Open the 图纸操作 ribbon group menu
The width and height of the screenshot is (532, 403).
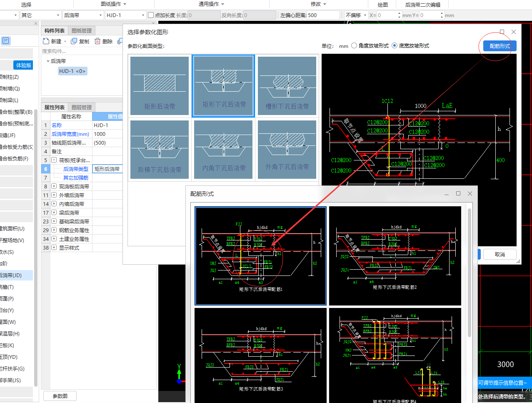[x=114, y=4]
